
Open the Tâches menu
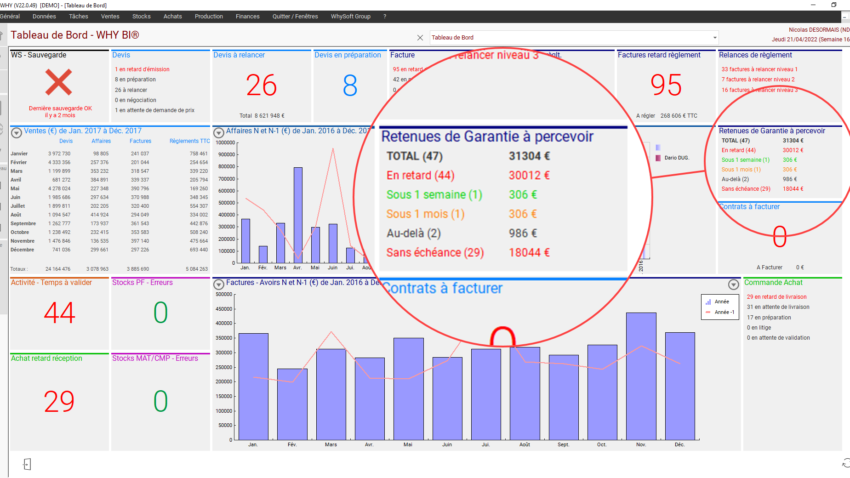click(79, 16)
